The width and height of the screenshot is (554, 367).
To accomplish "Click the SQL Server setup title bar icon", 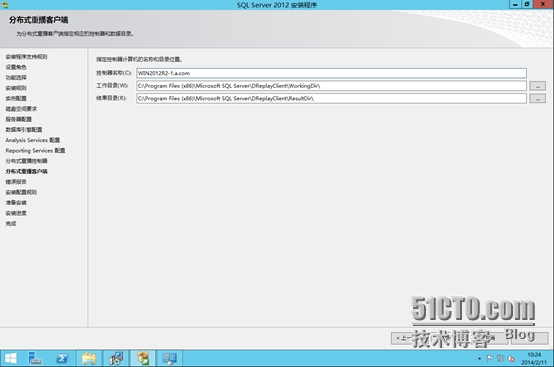I will (x=5, y=5).
